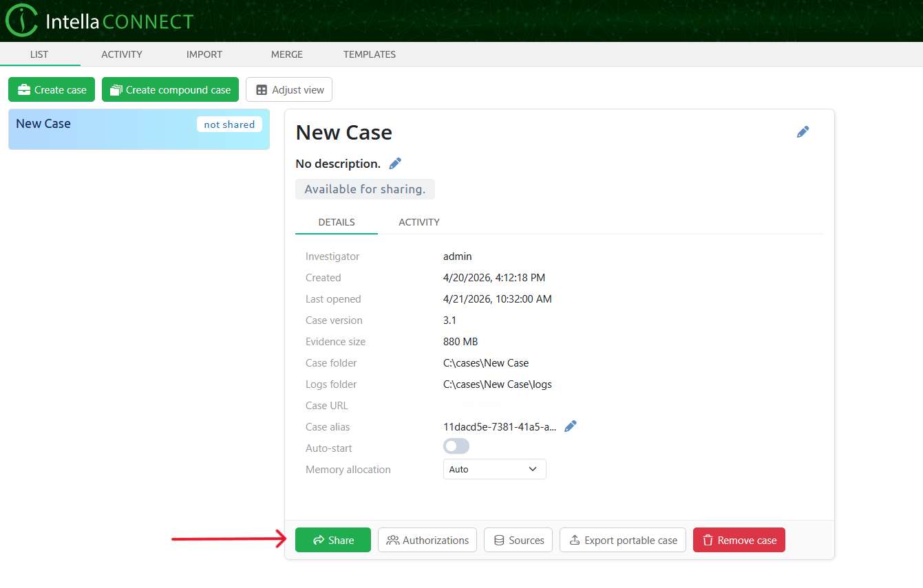The height and width of the screenshot is (588, 923).
Task: Open the Adjust view options
Action: (289, 89)
